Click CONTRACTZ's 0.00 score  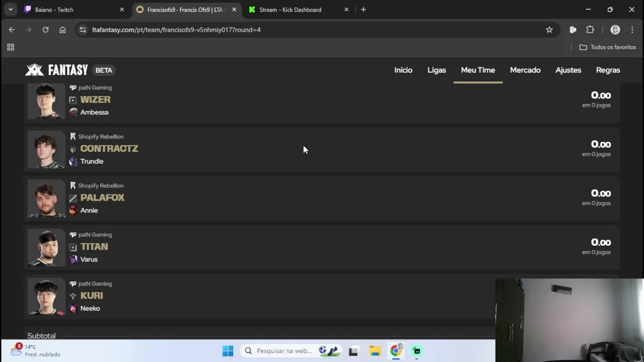pos(601,144)
